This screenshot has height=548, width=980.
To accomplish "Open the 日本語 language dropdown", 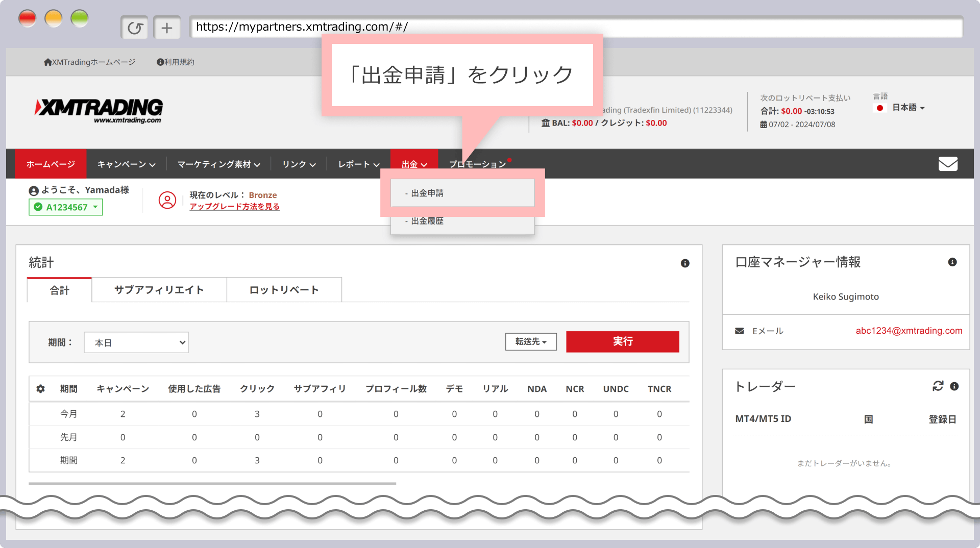I will [x=908, y=108].
